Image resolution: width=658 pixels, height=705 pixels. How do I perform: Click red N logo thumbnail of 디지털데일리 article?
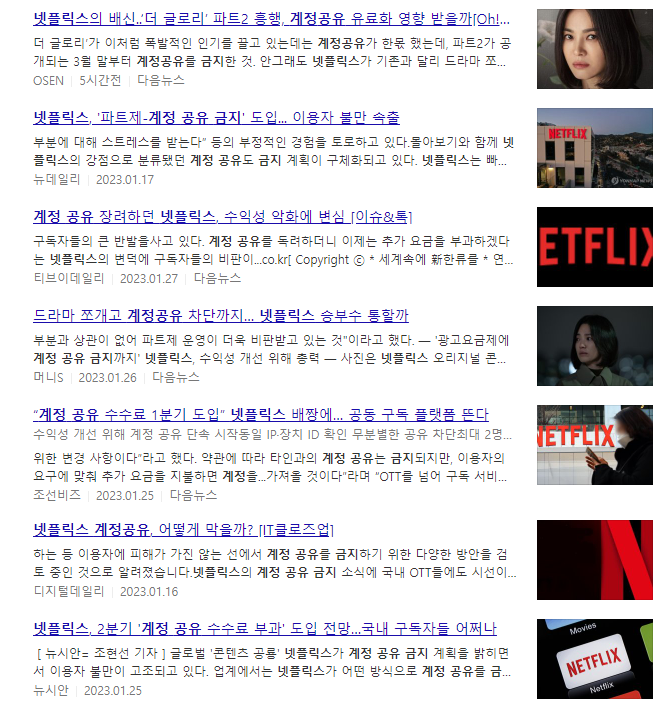[x=595, y=560]
